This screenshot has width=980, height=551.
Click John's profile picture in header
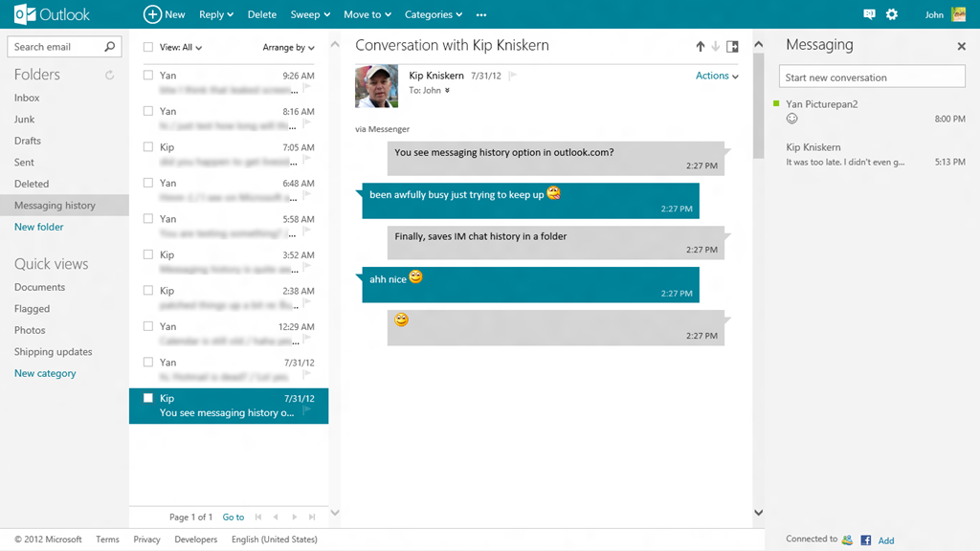point(959,14)
